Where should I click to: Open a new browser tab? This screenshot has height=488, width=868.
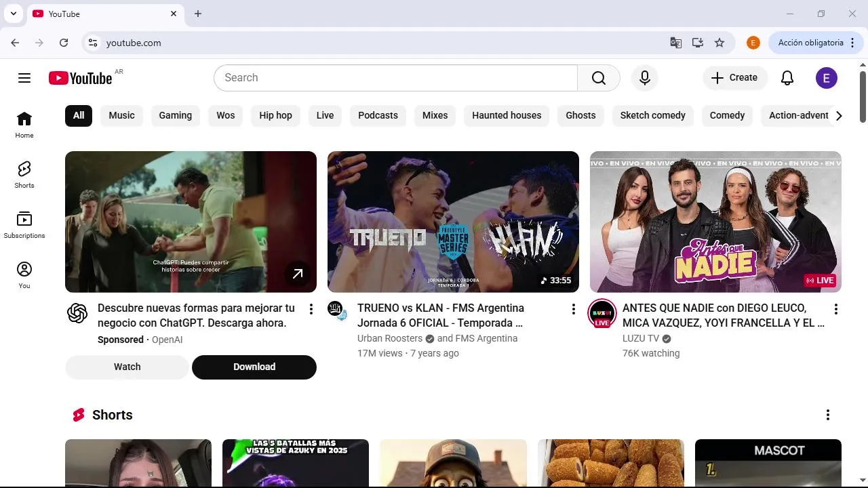point(198,14)
